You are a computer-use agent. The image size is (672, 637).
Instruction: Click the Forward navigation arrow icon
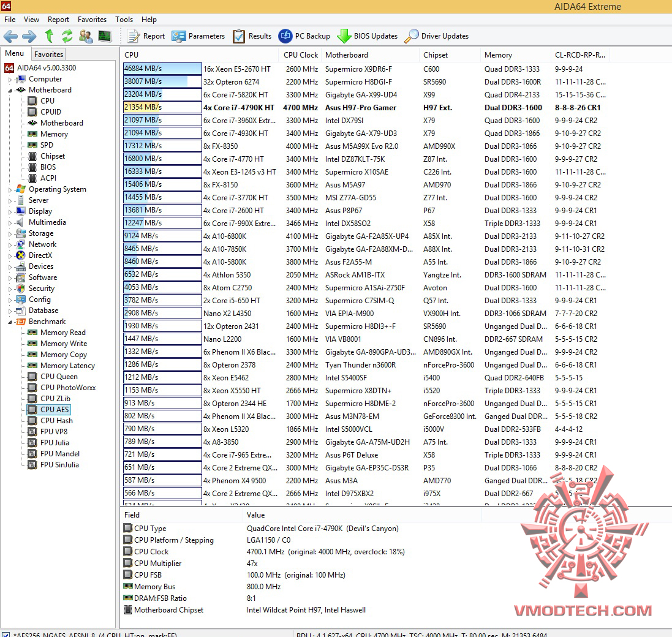[29, 36]
